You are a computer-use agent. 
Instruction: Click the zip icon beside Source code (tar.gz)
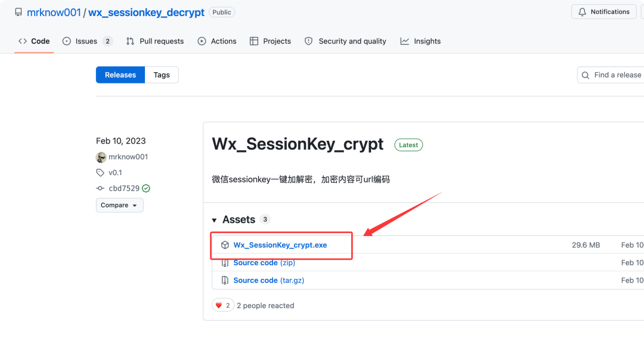tap(225, 281)
